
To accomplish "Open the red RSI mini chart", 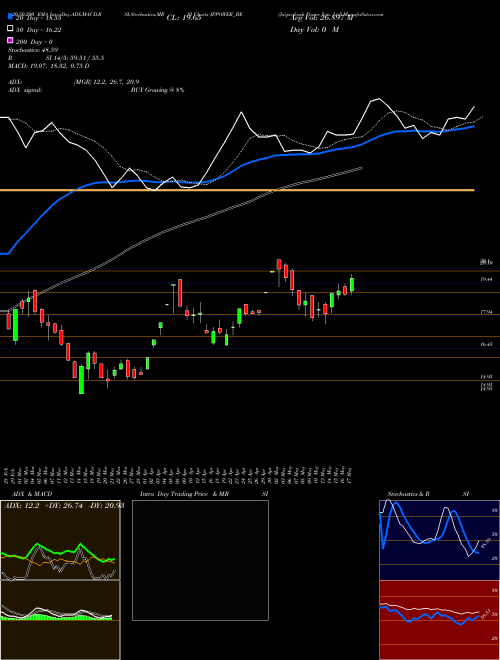I will coord(439,620).
